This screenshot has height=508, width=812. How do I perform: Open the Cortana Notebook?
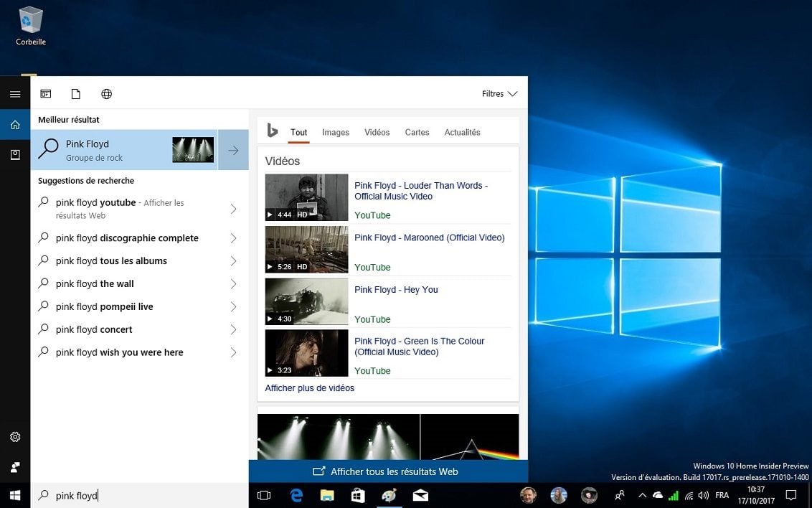coord(15,155)
